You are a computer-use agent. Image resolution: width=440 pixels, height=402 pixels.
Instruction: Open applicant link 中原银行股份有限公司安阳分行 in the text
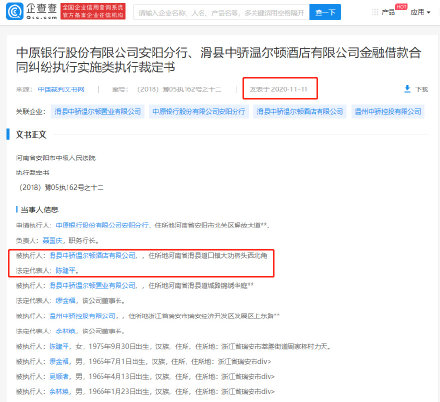[102, 225]
